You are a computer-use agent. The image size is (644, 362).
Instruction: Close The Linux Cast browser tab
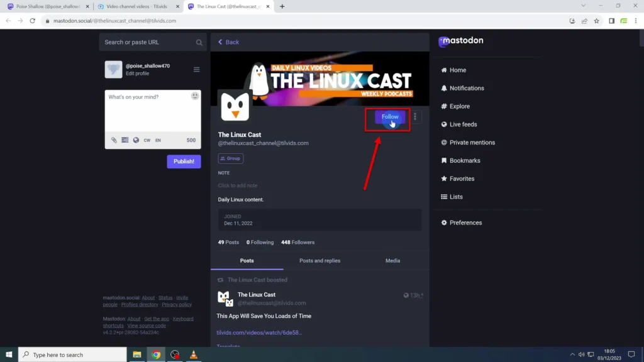[268, 6]
